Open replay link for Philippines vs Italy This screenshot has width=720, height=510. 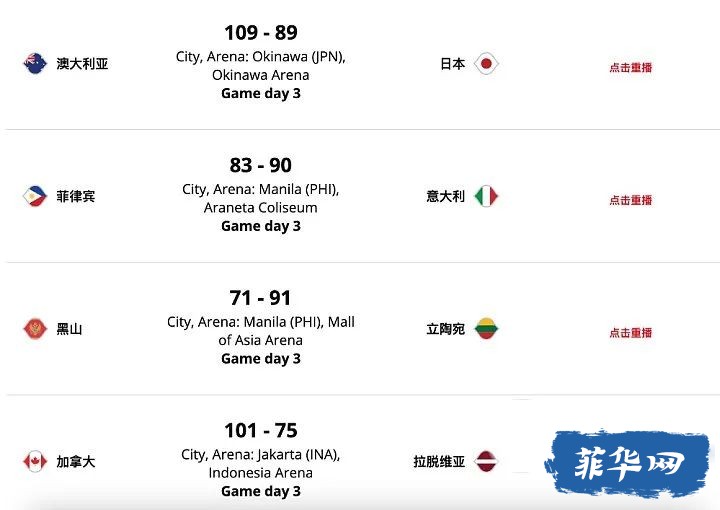tap(630, 200)
